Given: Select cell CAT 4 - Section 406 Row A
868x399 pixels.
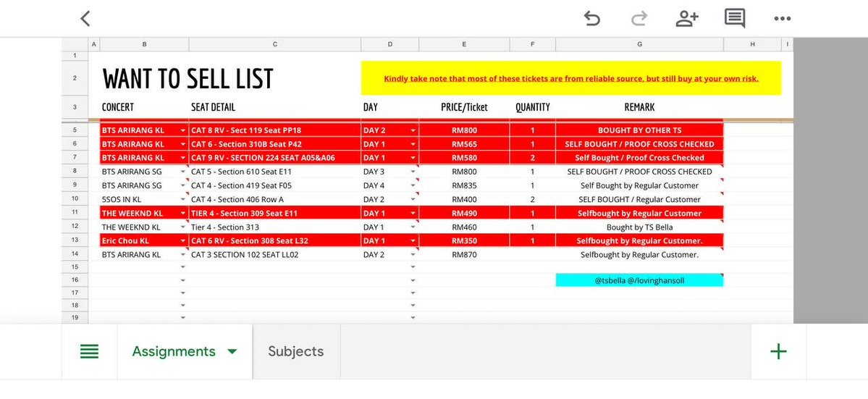Looking at the screenshot, I should pos(275,199).
